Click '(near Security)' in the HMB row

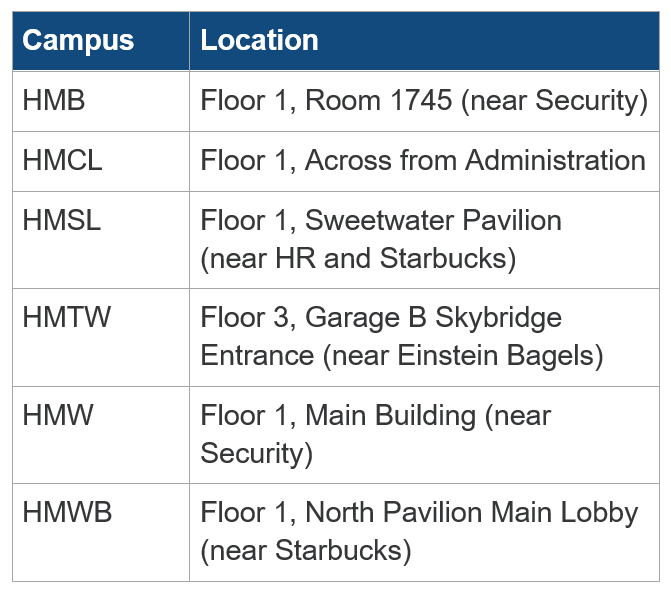(553, 100)
